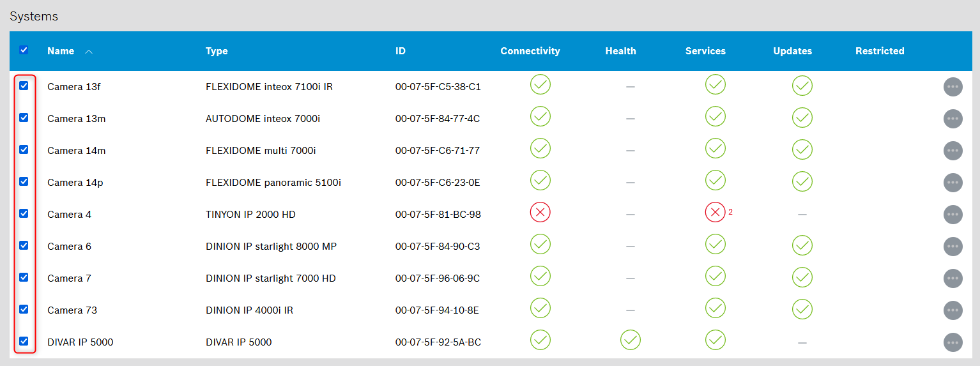Untick the DIVAR IP 5000 checkbox

[24, 341]
